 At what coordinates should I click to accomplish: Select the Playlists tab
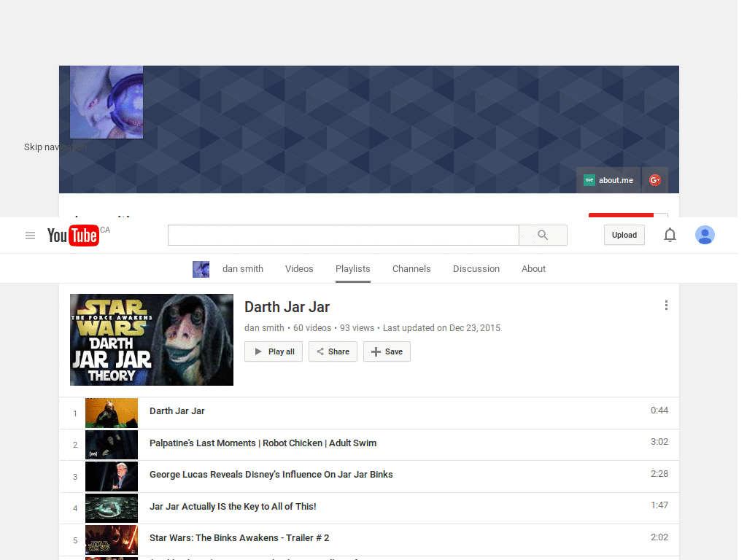click(352, 269)
